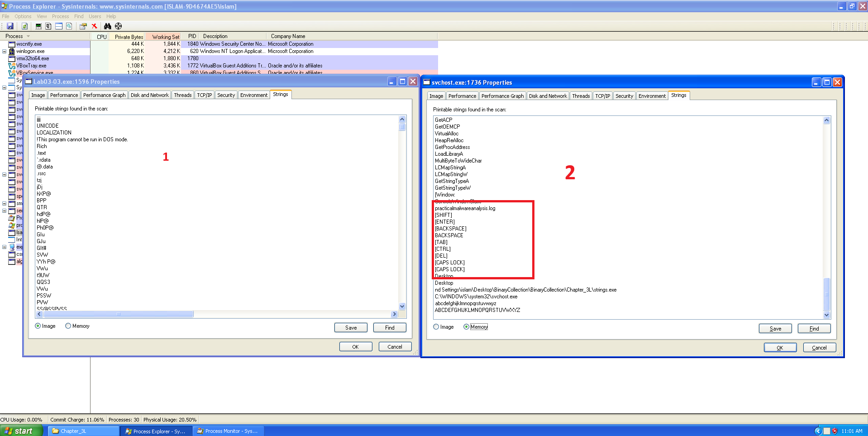868x436 pixels.
Task: Click the Show Process Tree toolbar icon
Action: point(48,26)
